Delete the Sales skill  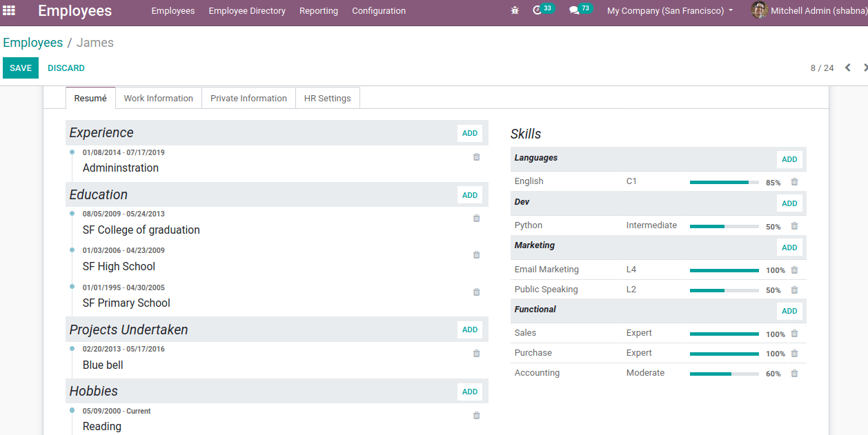click(x=794, y=334)
